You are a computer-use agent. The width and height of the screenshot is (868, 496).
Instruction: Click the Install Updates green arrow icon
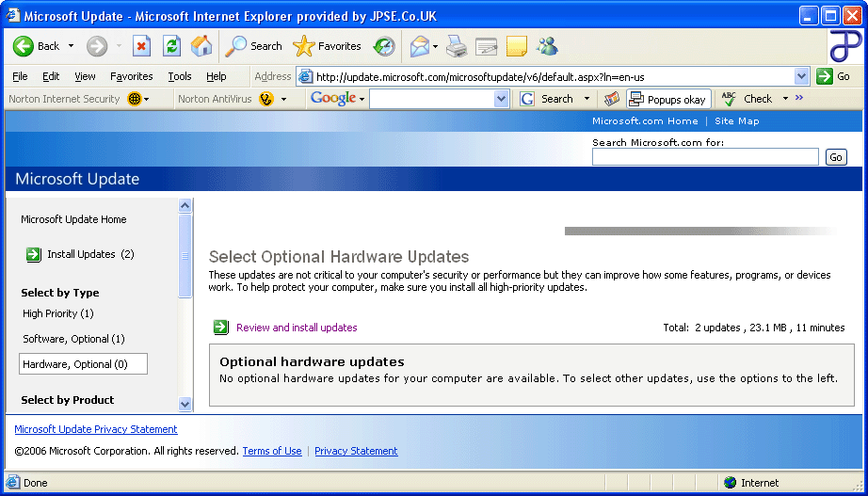coord(34,255)
